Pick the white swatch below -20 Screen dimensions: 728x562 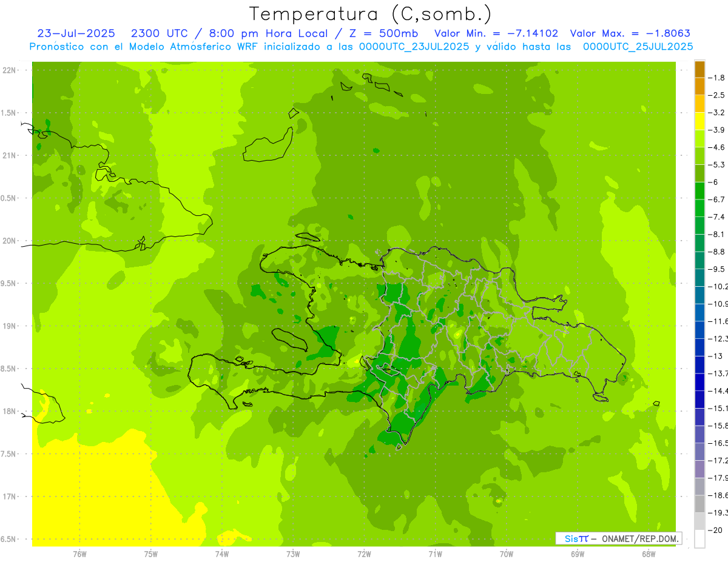click(699, 538)
